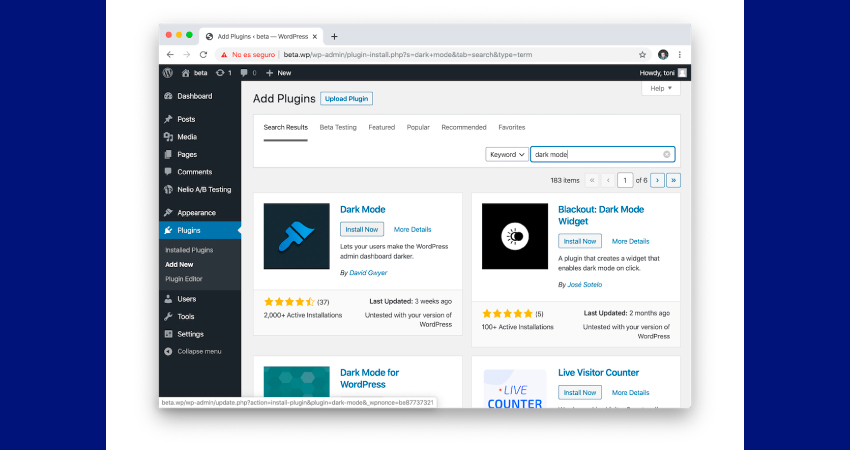Screen dimensions: 850x450
Task: Open the Dark Mode plugin title
Action: (x=363, y=209)
